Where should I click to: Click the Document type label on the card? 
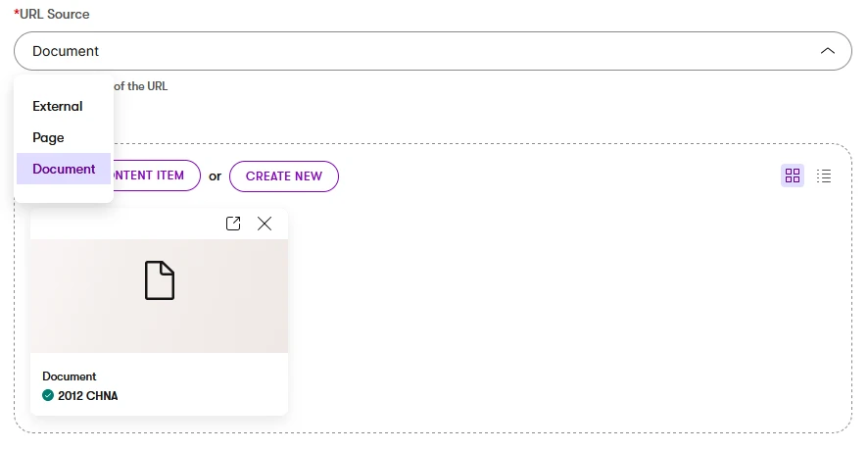70,376
